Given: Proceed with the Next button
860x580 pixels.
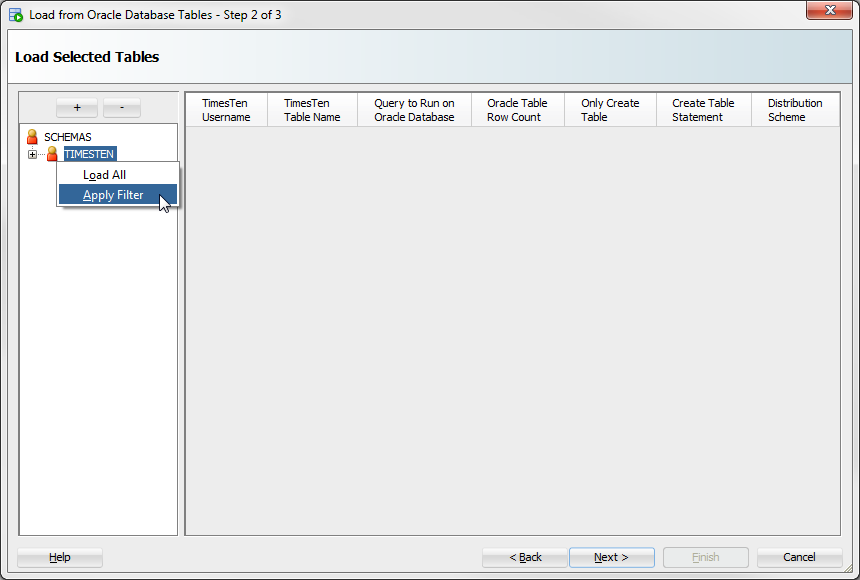Looking at the screenshot, I should (612, 557).
